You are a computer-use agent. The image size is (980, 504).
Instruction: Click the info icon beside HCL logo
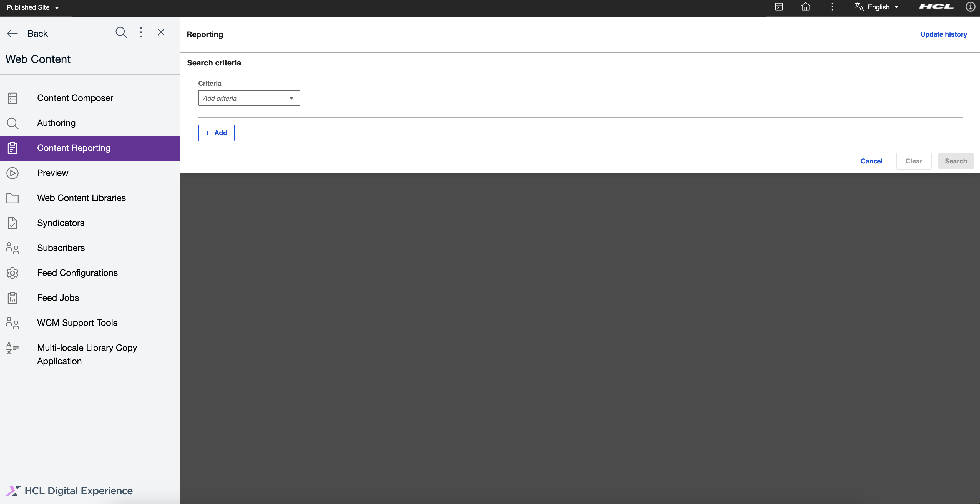970,7
